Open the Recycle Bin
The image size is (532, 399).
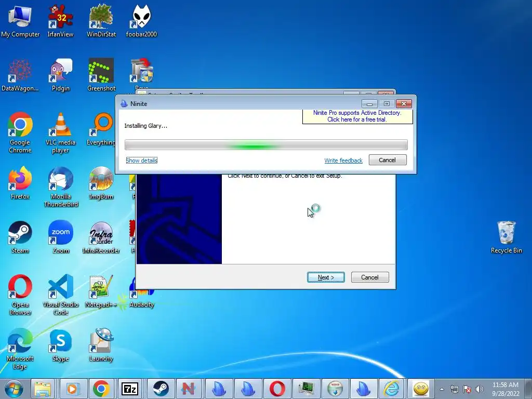pyautogui.click(x=506, y=237)
